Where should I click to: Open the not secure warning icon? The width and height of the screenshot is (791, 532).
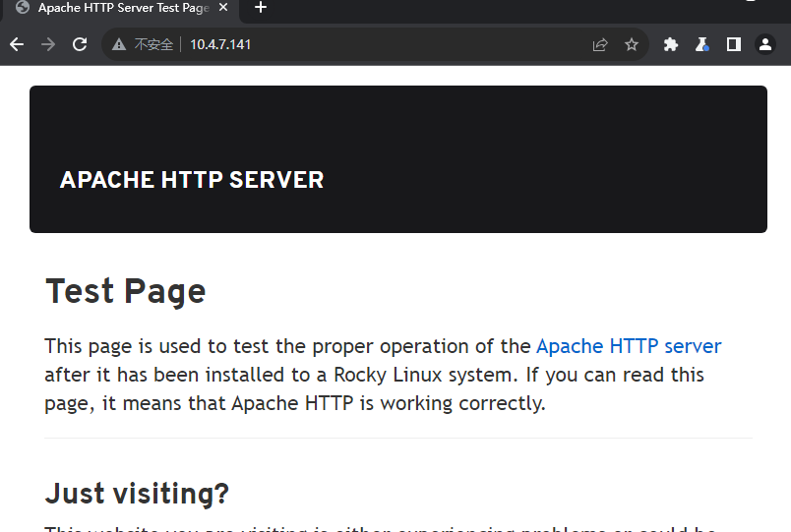click(x=119, y=44)
